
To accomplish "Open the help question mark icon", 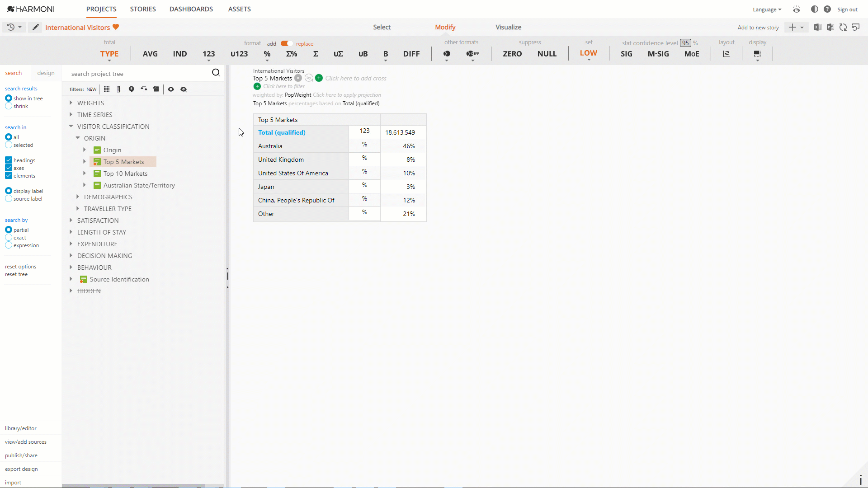I will (x=827, y=9).
